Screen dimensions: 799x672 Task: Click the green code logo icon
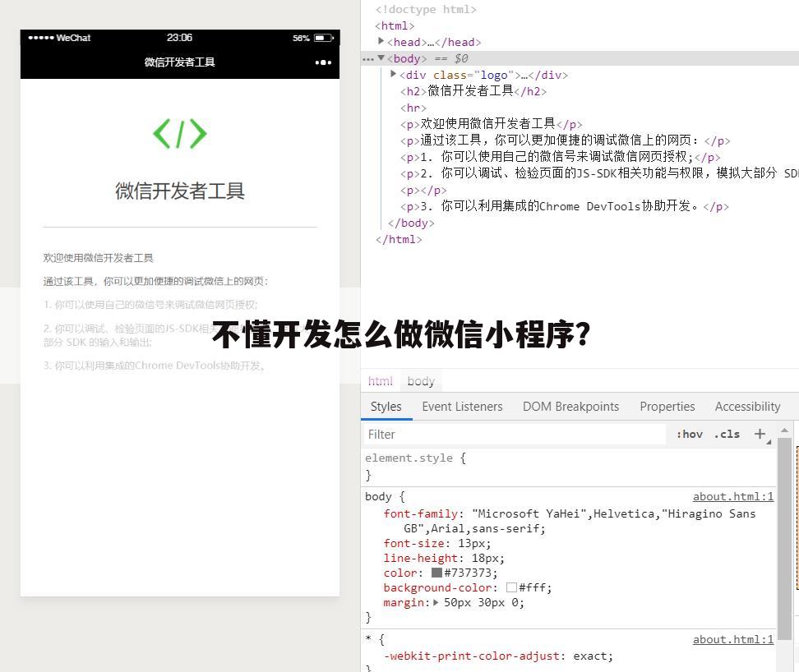[x=180, y=133]
